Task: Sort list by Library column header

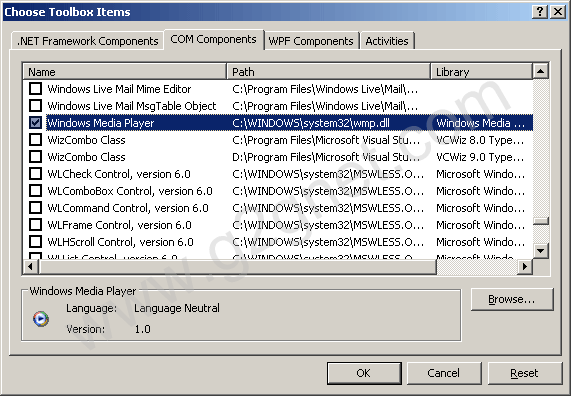Action: [x=481, y=72]
